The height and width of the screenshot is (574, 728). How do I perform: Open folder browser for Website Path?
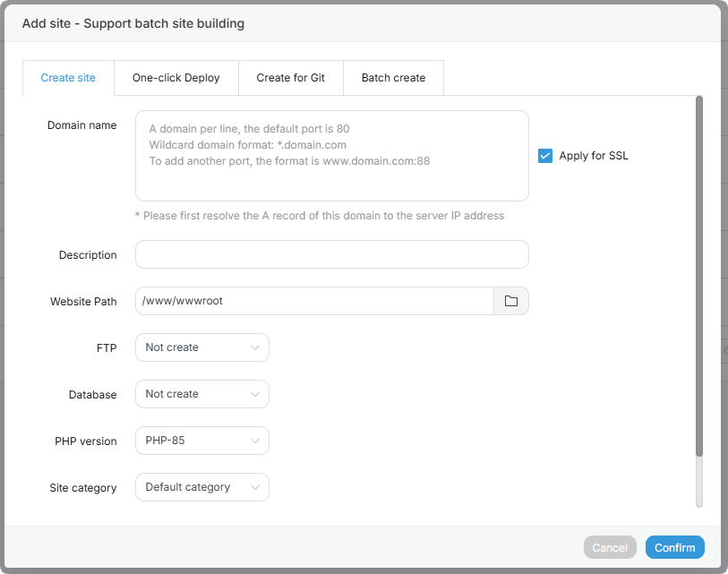(x=510, y=301)
